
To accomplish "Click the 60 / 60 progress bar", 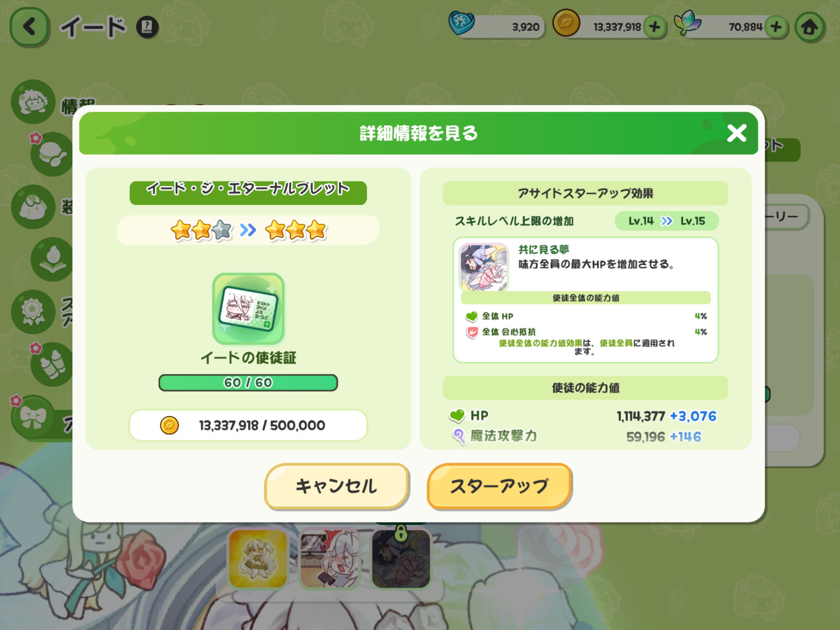I will (248, 383).
